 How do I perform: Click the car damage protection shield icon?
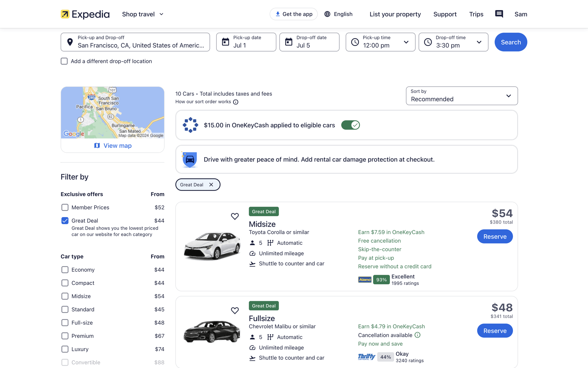[190, 159]
